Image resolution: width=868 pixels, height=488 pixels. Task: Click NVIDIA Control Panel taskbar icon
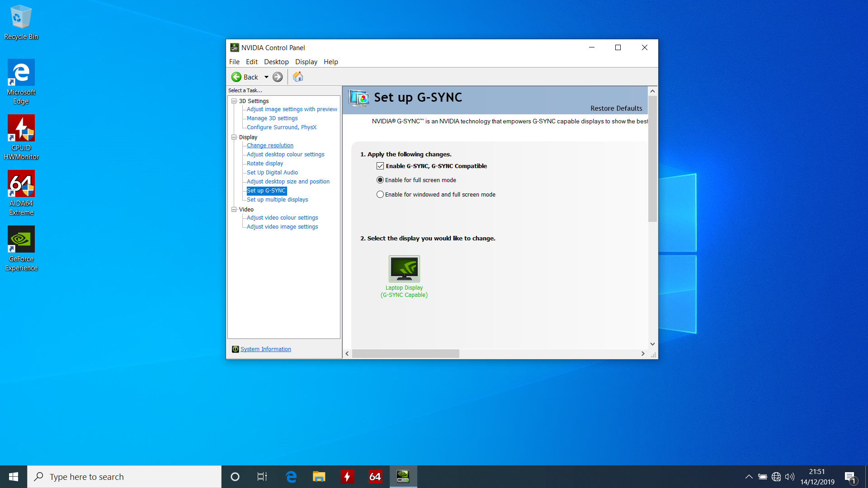click(x=403, y=477)
